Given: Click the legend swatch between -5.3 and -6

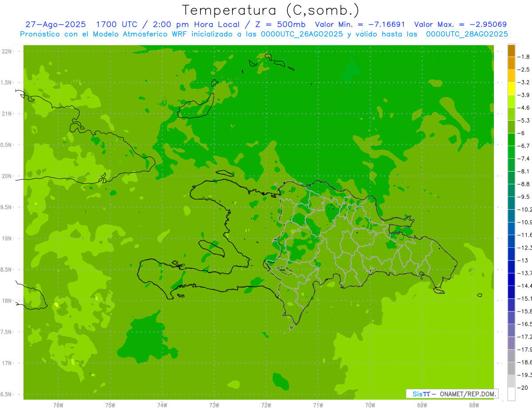Looking at the screenshot, I should pos(511,127).
